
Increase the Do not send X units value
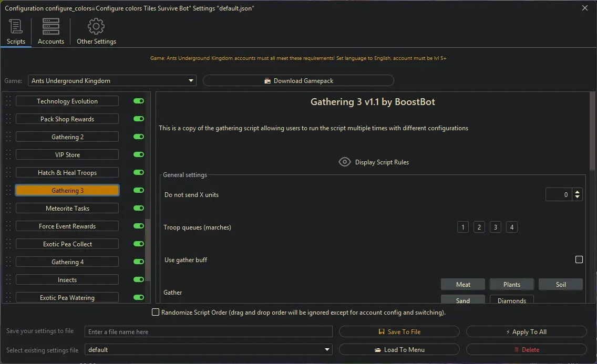coord(578,192)
